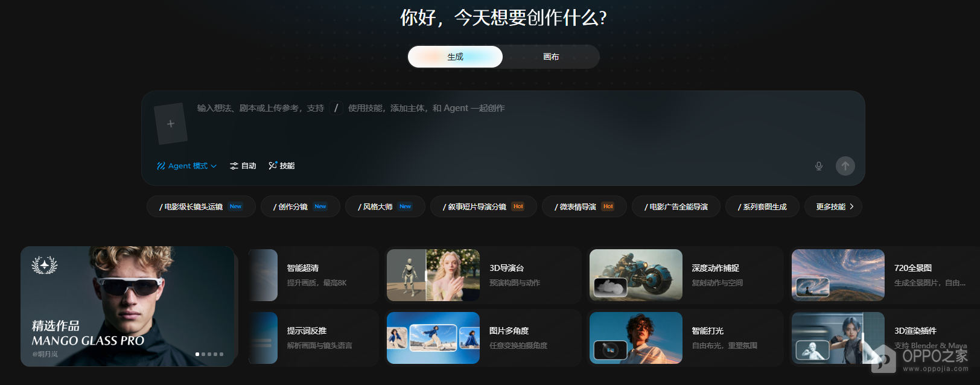Expand 更多技能 list
The width and height of the screenshot is (980, 385).
point(833,206)
